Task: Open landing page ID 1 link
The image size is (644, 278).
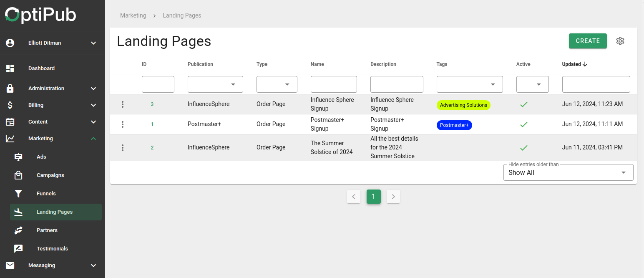Action: (x=152, y=124)
